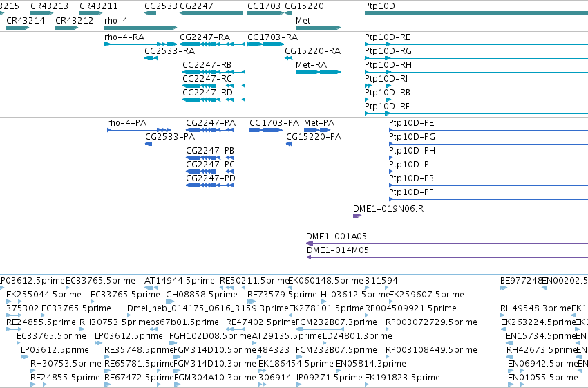Image resolution: width=588 pixels, height=388 pixels.
Task: Click the RE73579.5prime EST label
Action: 282,294
